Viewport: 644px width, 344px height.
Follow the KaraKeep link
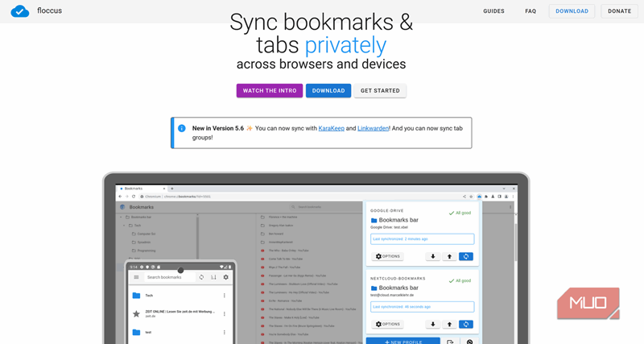click(331, 128)
